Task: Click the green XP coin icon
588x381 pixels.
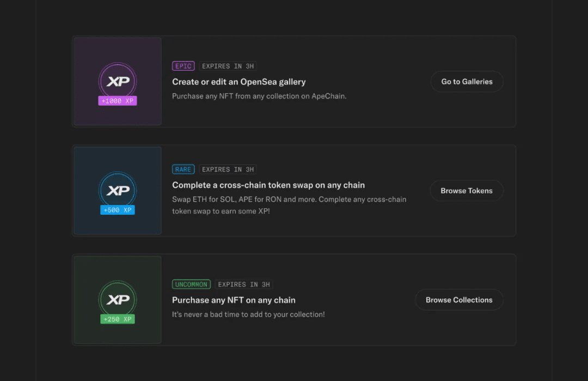Action: (118, 299)
